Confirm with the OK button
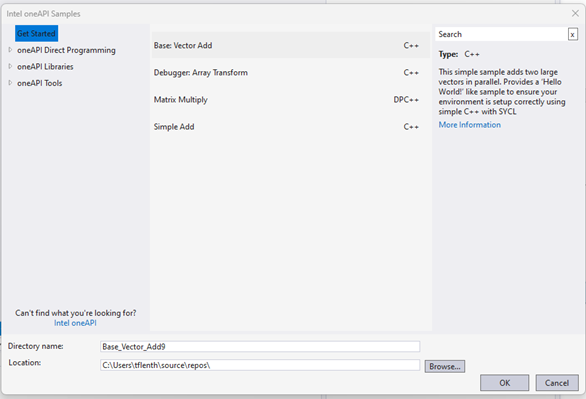The height and width of the screenshot is (399, 586). click(x=505, y=383)
